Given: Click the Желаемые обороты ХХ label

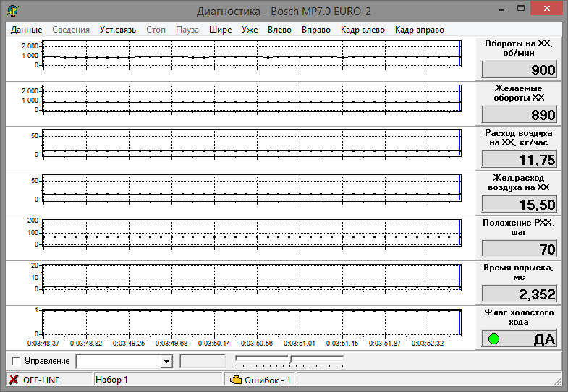Looking at the screenshot, I should (x=519, y=93).
